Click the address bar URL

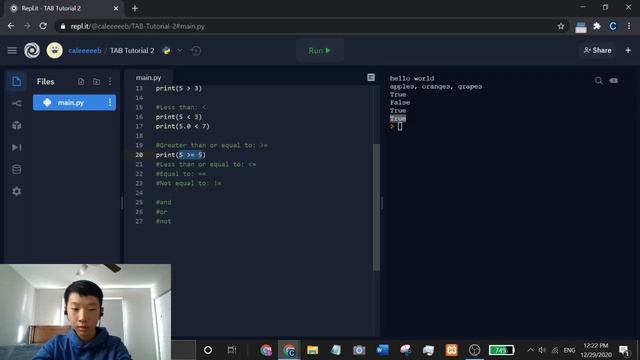[138, 26]
